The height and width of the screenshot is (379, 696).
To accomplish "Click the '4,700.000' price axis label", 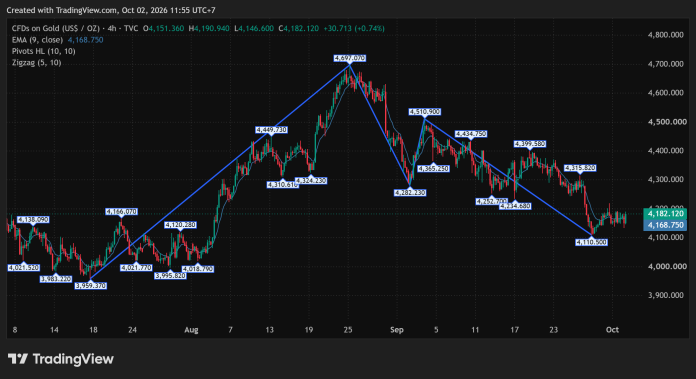I will (x=665, y=64).
